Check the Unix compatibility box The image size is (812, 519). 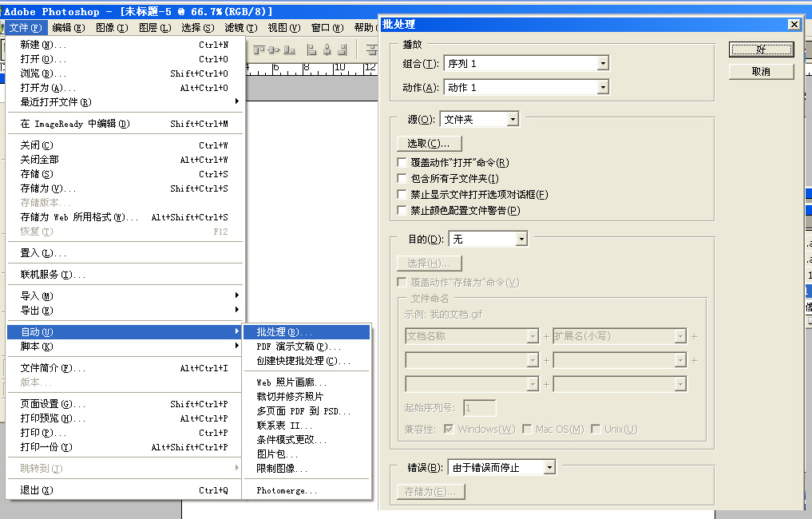tap(596, 429)
